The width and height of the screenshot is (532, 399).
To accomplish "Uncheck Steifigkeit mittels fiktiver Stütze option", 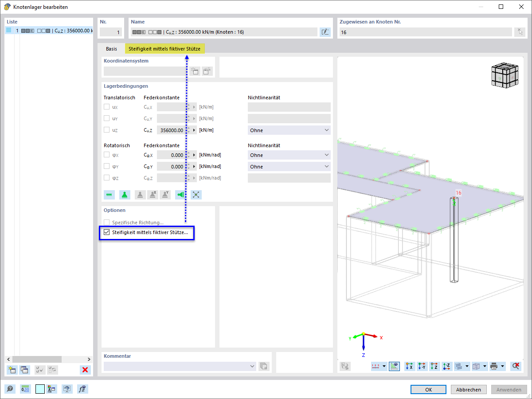I will pos(106,232).
